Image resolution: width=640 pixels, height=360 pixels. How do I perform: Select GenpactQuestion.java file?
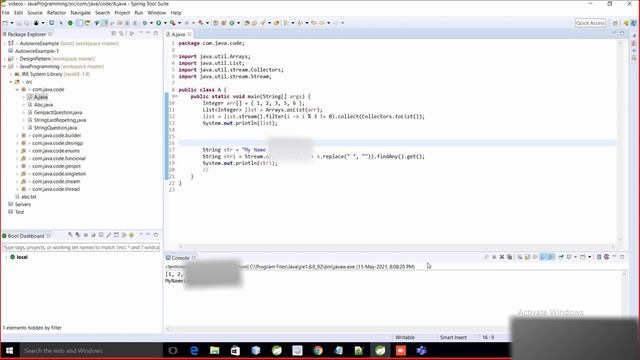[58, 112]
